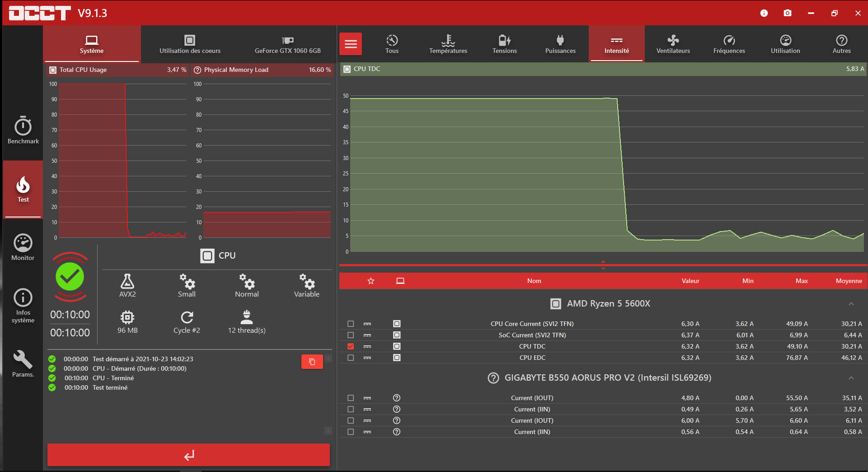Click the question icon for Current (IOUT) 4,80 A
Screen dimensions: 868x472
click(397, 398)
